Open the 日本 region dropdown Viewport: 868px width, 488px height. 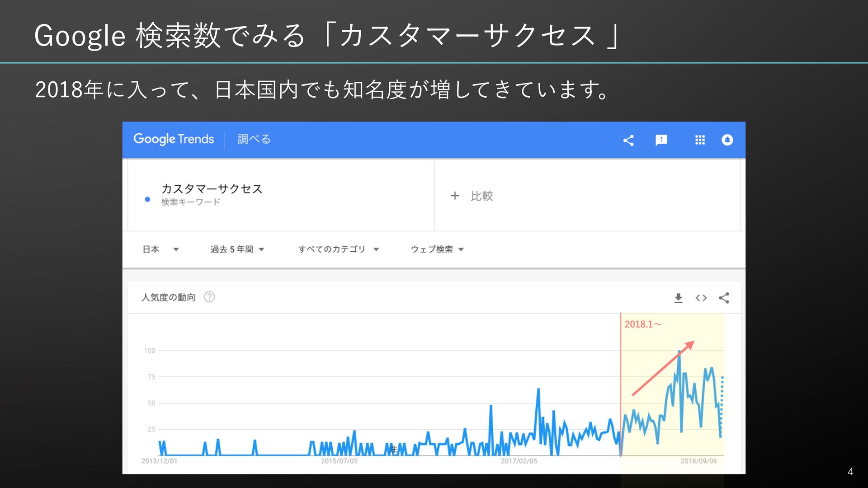160,249
